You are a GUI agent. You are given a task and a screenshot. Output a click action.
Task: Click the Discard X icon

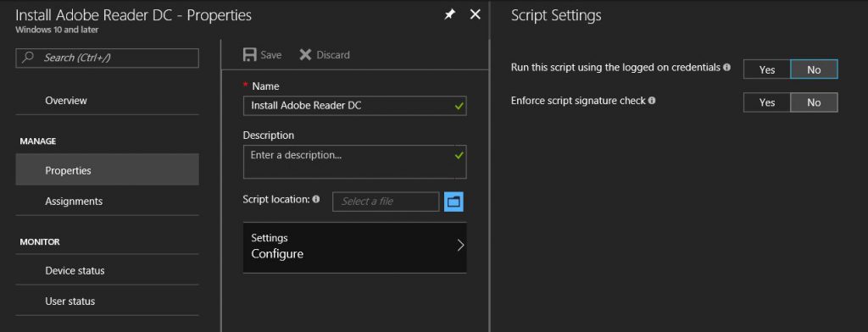(x=305, y=55)
